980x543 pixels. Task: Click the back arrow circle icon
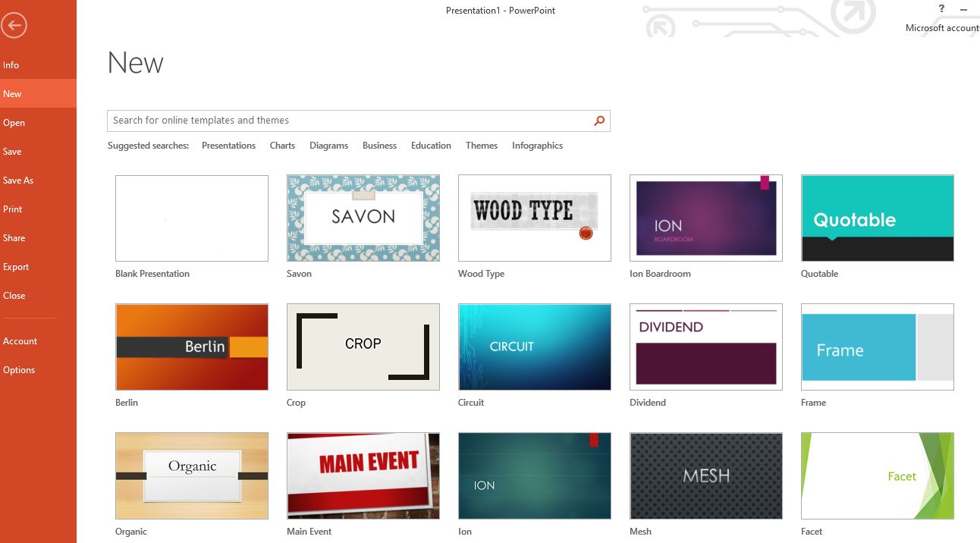tap(14, 25)
